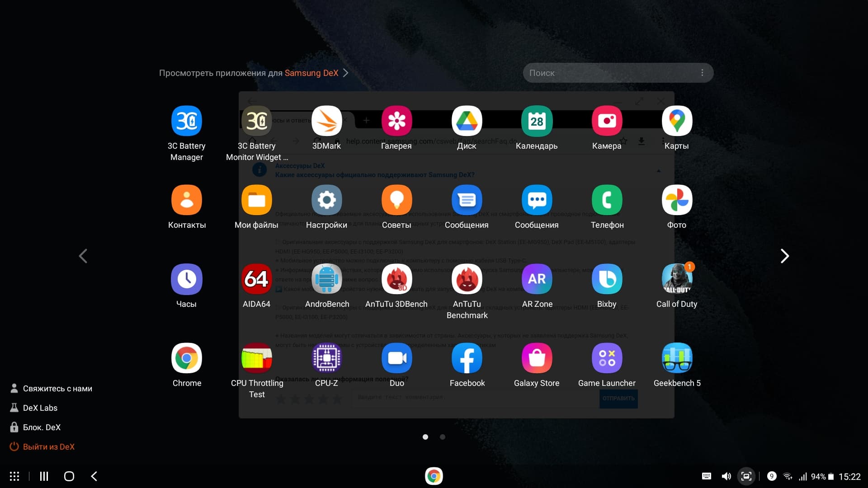Go to the second app page dot

[443, 437]
